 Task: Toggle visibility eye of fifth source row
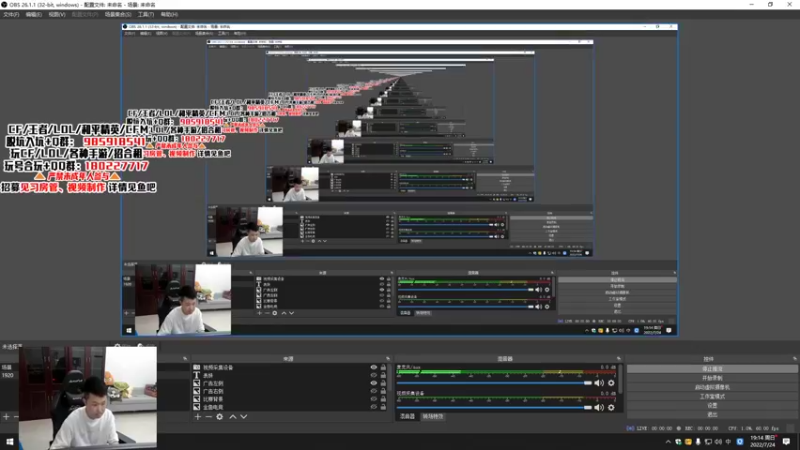tap(373, 399)
